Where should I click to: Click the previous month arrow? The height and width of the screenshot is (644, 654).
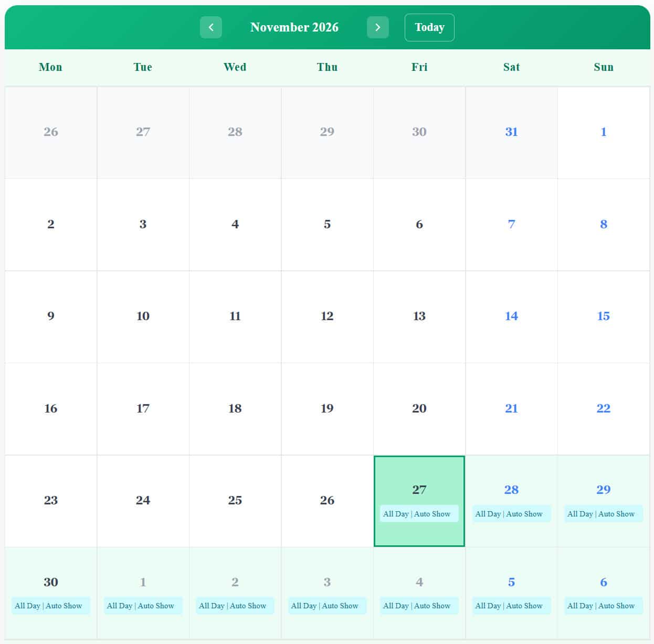point(210,27)
